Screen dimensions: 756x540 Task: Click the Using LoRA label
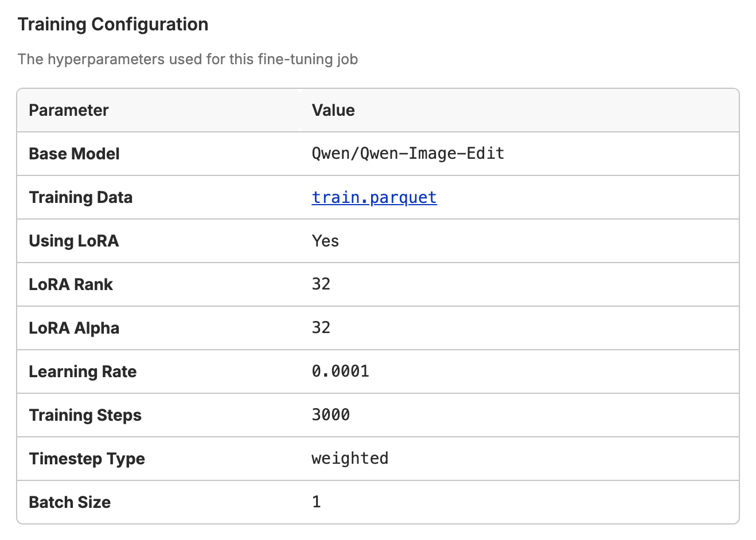[x=74, y=241]
